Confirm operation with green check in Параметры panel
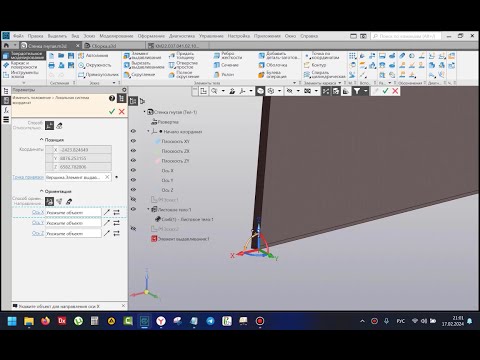 pos(112,111)
